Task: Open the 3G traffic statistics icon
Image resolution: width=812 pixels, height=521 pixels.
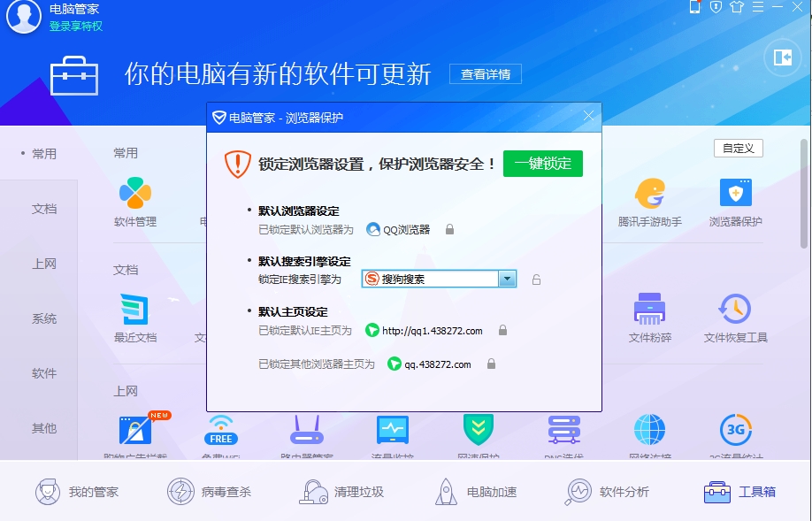Action: tap(736, 430)
